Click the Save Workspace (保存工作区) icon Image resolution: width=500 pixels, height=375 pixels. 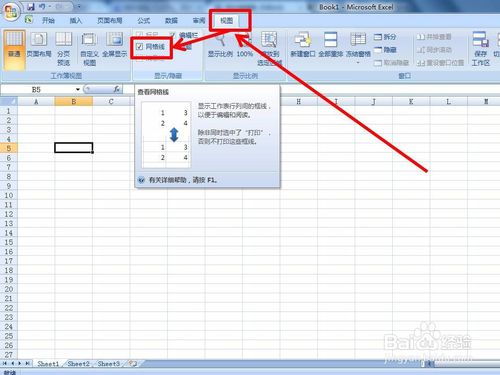(480, 48)
